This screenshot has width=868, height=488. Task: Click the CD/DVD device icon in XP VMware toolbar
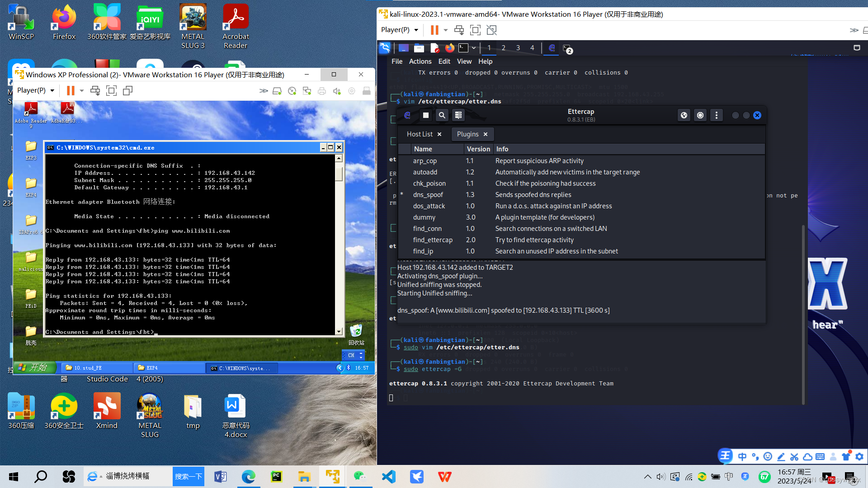292,91
